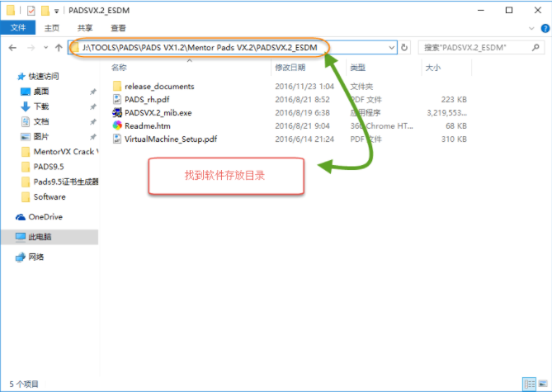Select the Readme.htm browser icon
552x392 pixels.
[x=117, y=125]
